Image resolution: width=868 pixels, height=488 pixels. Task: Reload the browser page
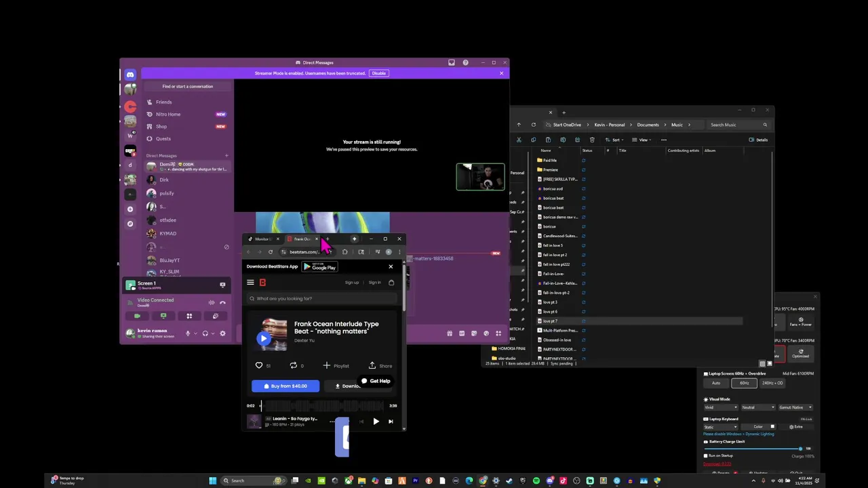[x=271, y=251]
